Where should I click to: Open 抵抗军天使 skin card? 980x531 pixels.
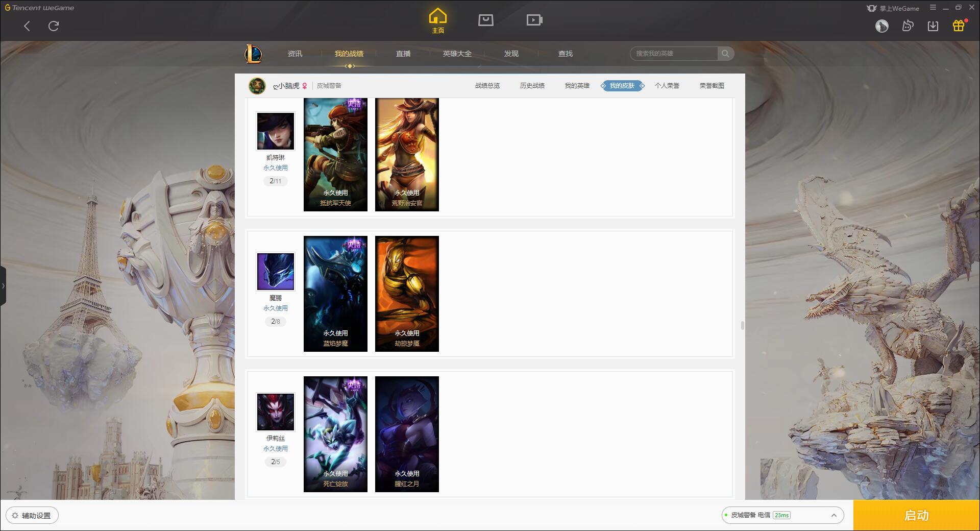tap(335, 155)
